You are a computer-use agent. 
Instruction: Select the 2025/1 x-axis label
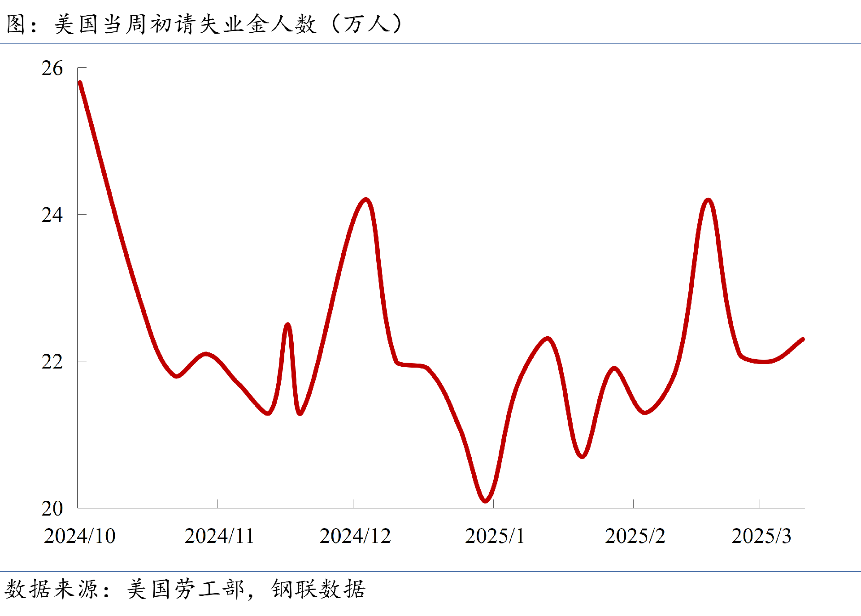click(x=494, y=536)
